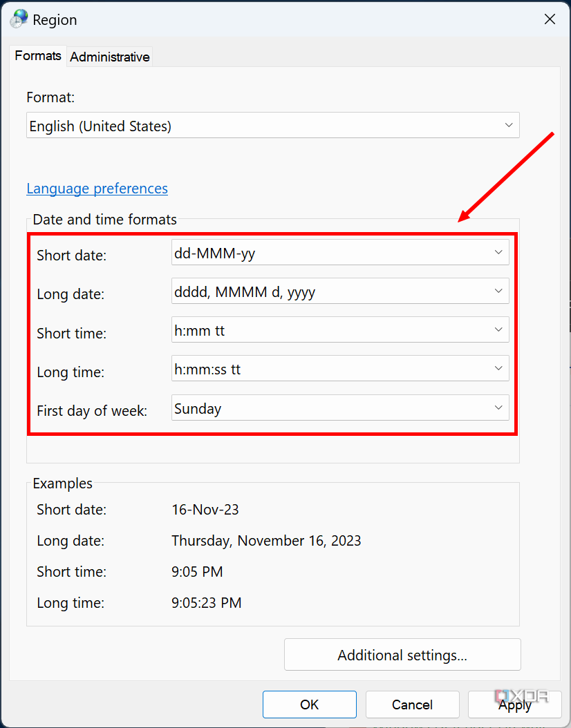Click the long date example Thursday, November 16, 2023

pyautogui.click(x=266, y=541)
